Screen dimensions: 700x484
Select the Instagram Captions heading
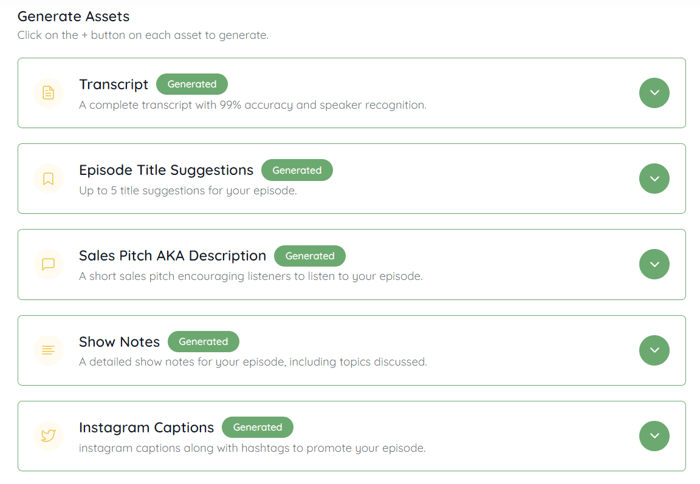(x=146, y=427)
